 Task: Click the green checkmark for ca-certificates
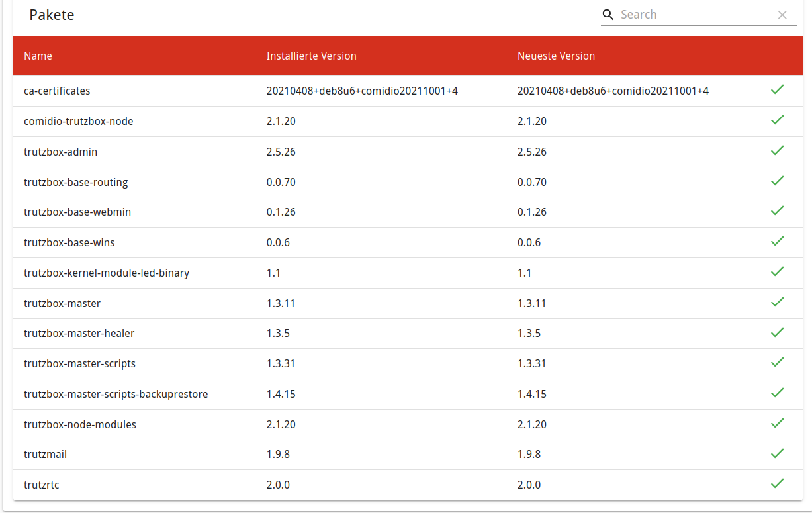(777, 89)
